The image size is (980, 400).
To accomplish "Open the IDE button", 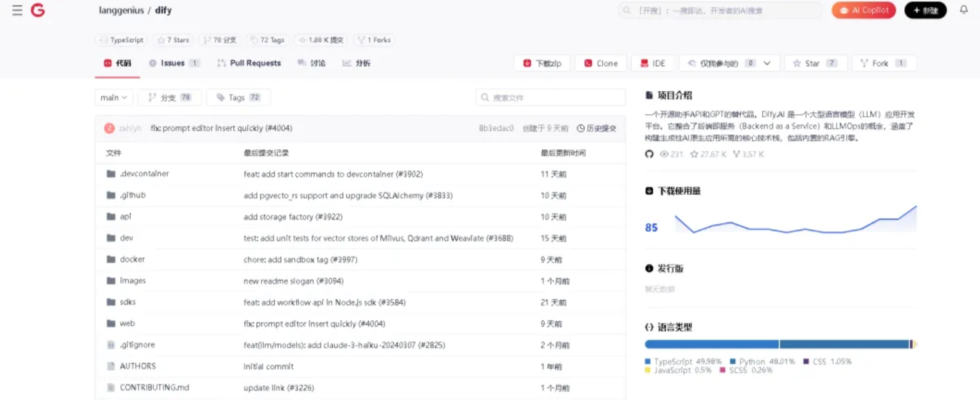I will (653, 63).
